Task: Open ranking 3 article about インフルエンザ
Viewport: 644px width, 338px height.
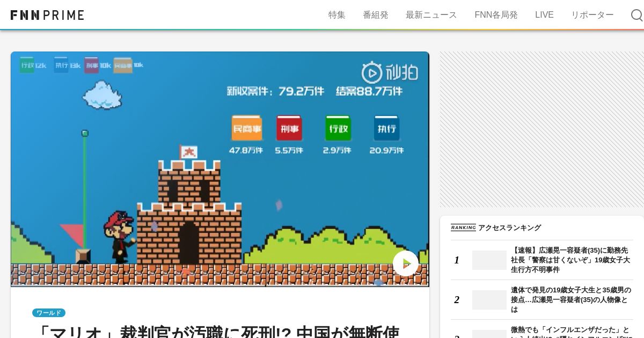Action: [x=571, y=332]
